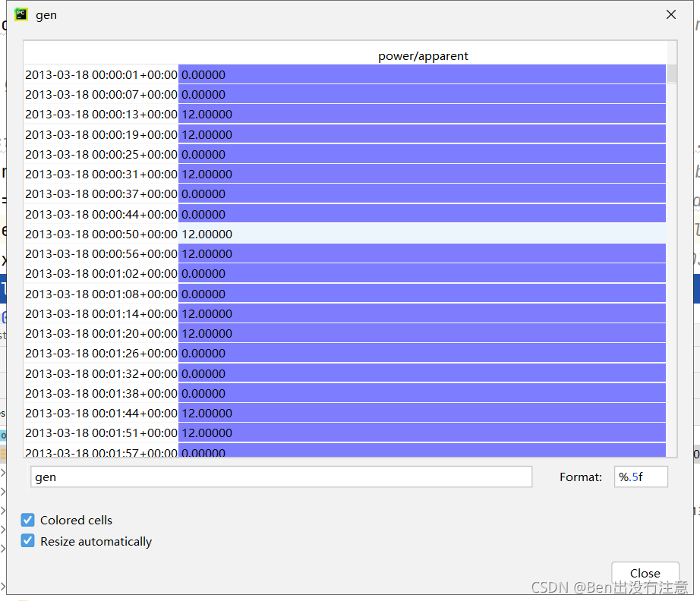Select row index 2013-03-18 00:00:44+00:00
The image size is (700, 601).
101,214
